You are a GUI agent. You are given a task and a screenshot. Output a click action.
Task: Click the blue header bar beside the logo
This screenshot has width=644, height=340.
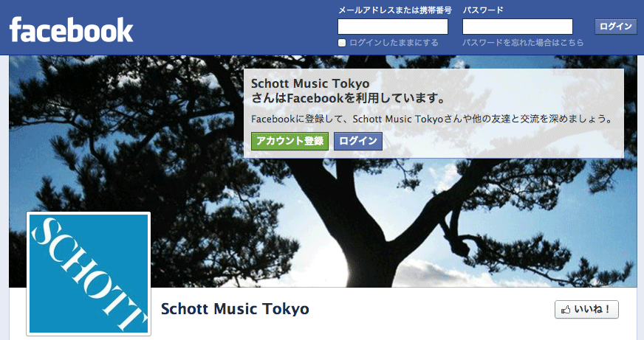[234, 29]
